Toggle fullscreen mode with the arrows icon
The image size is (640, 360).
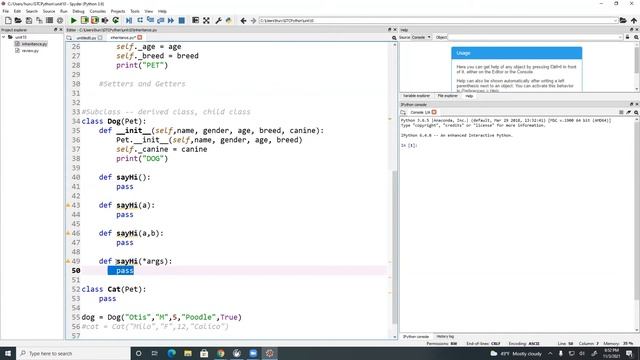pyautogui.click(x=207, y=20)
